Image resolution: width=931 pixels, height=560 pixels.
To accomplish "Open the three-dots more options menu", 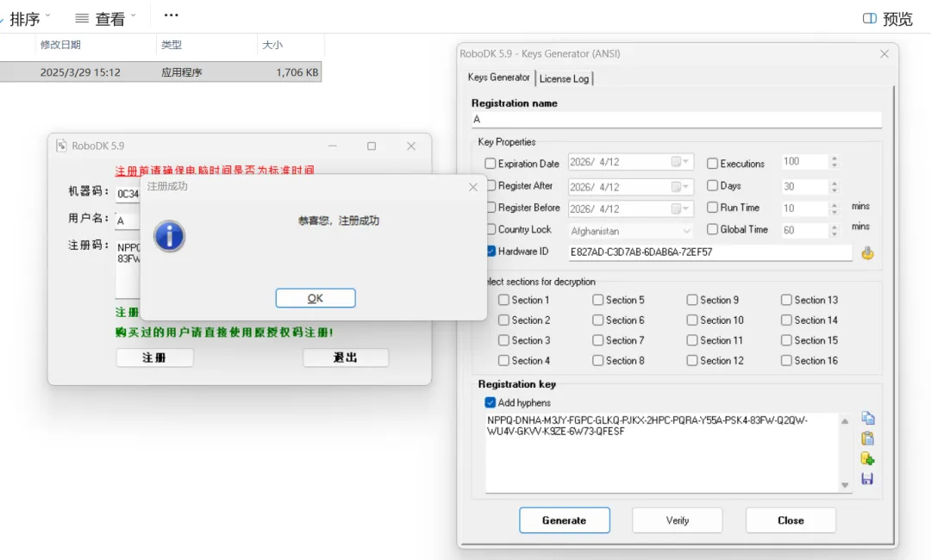I will coord(171,16).
